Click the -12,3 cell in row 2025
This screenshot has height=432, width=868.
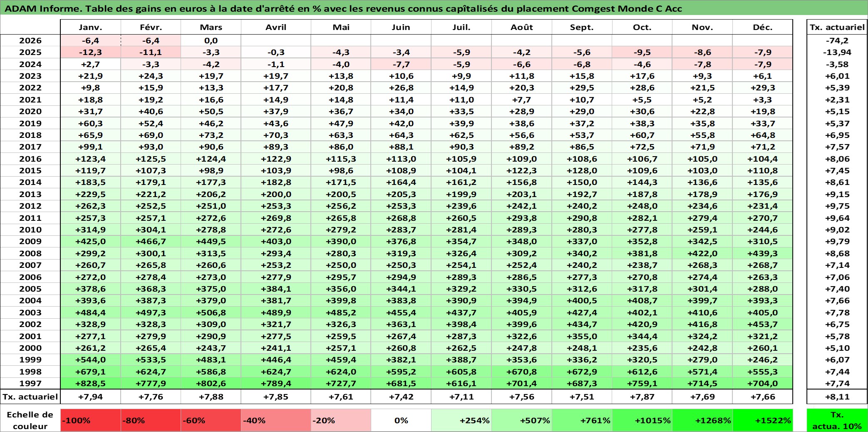pos(90,52)
